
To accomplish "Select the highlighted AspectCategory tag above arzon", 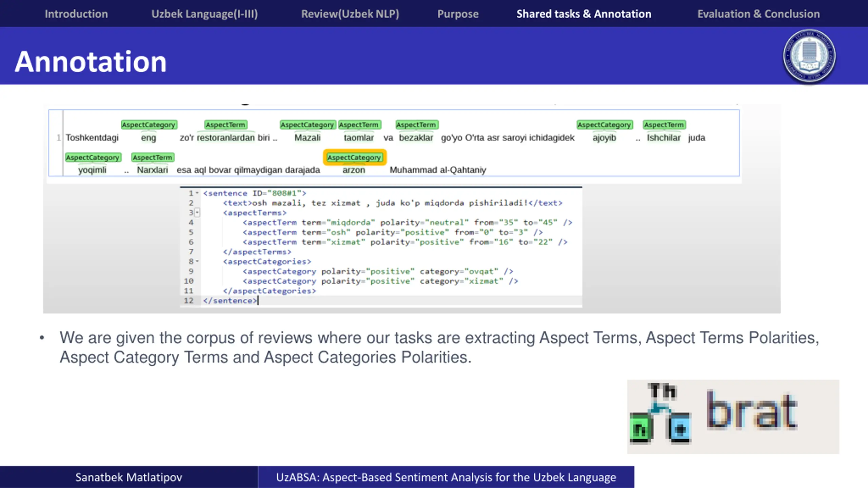I will [354, 157].
